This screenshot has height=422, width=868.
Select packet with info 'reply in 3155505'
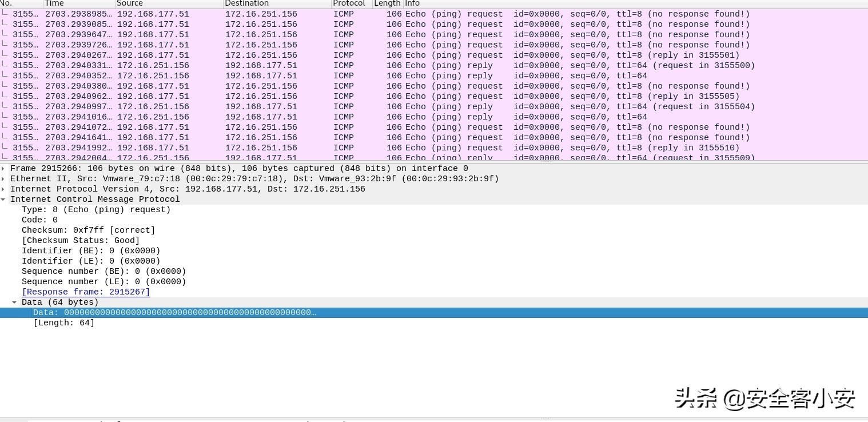pyautogui.click(x=434, y=97)
